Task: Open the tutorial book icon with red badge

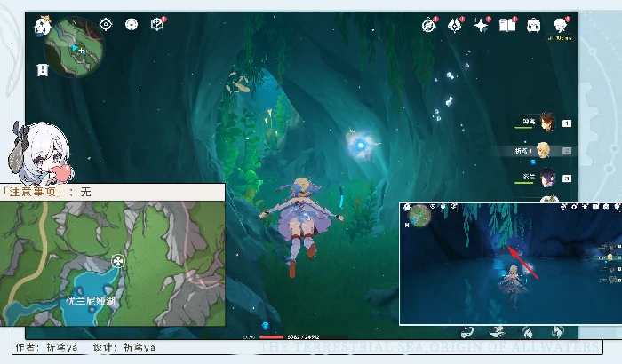Action: point(158,24)
